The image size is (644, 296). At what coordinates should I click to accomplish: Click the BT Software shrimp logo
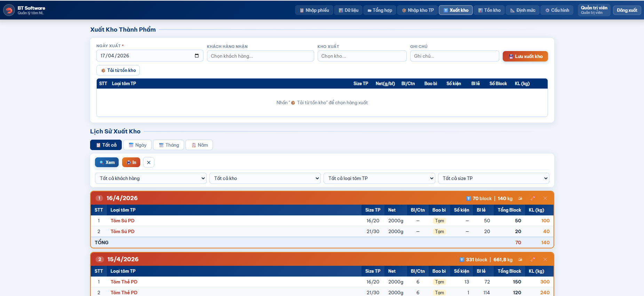click(9, 10)
